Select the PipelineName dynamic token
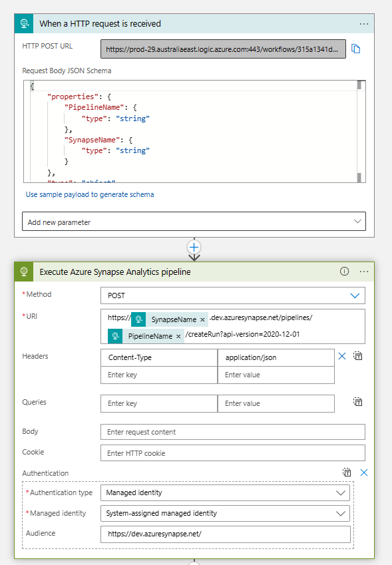This screenshot has width=392, height=565. pyautogui.click(x=146, y=336)
